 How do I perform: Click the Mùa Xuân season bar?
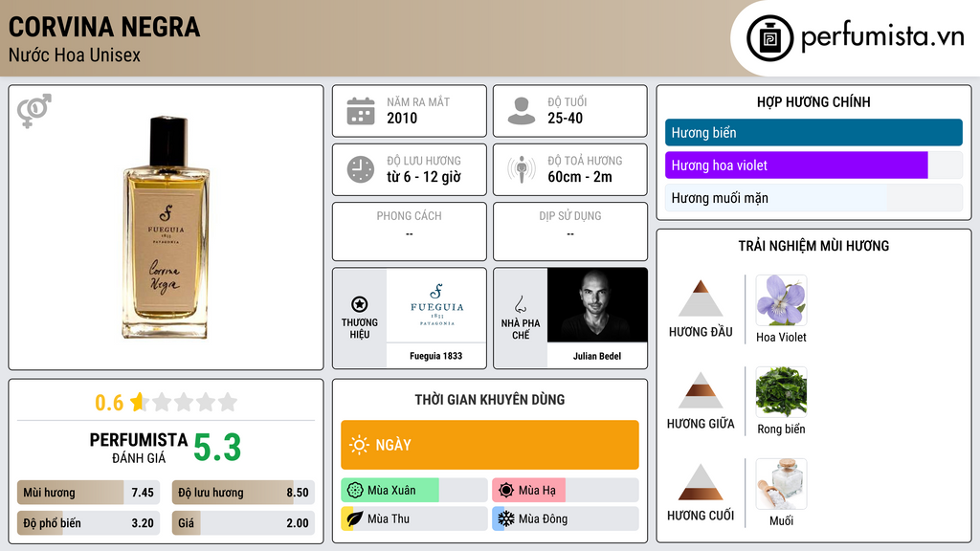click(x=414, y=491)
